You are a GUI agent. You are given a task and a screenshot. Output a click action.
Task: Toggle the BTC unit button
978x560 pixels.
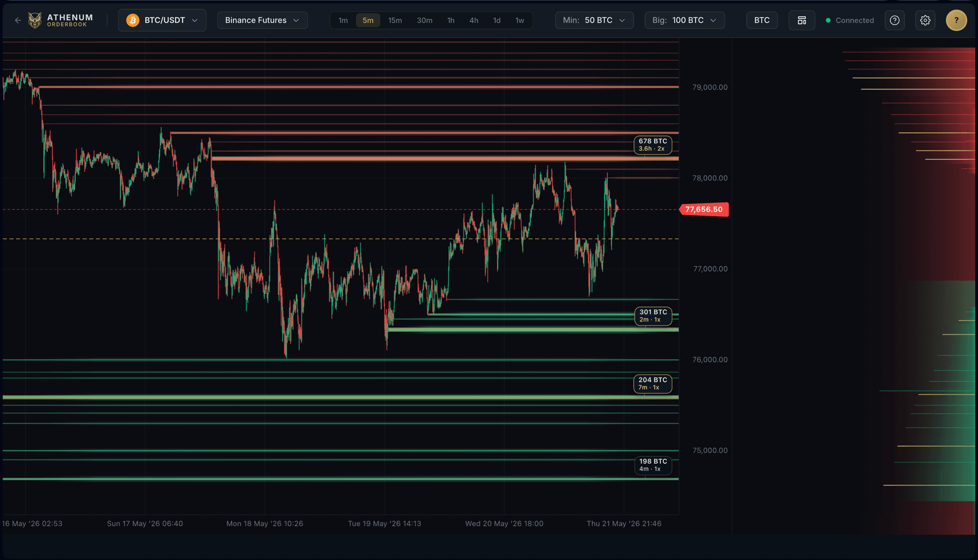click(762, 20)
